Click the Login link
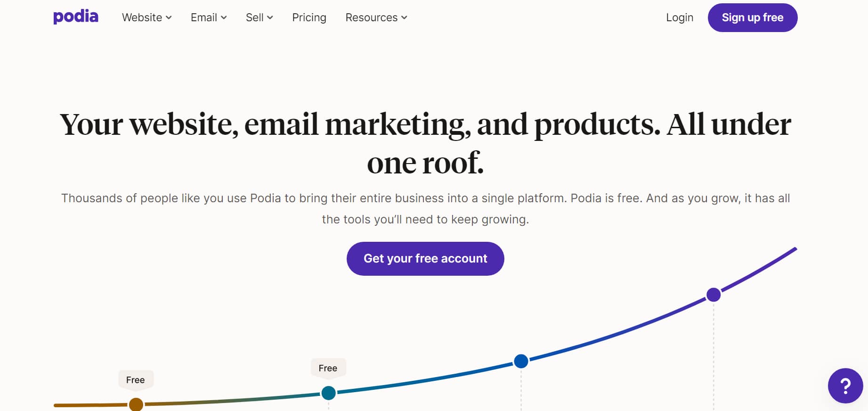Screen dimensions: 868x411 click(679, 17)
